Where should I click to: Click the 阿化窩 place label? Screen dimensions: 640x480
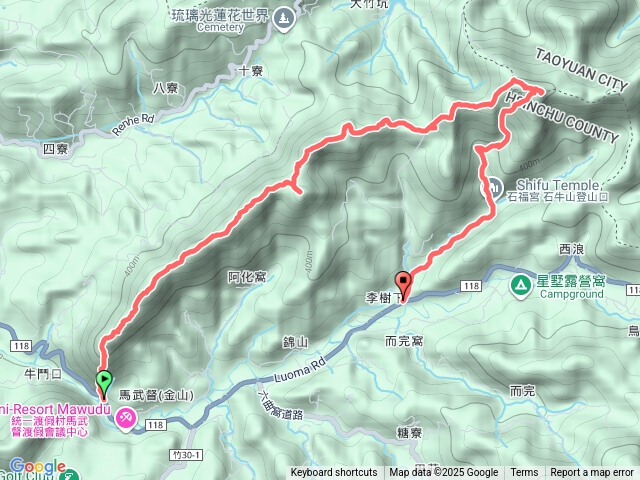pos(247,277)
